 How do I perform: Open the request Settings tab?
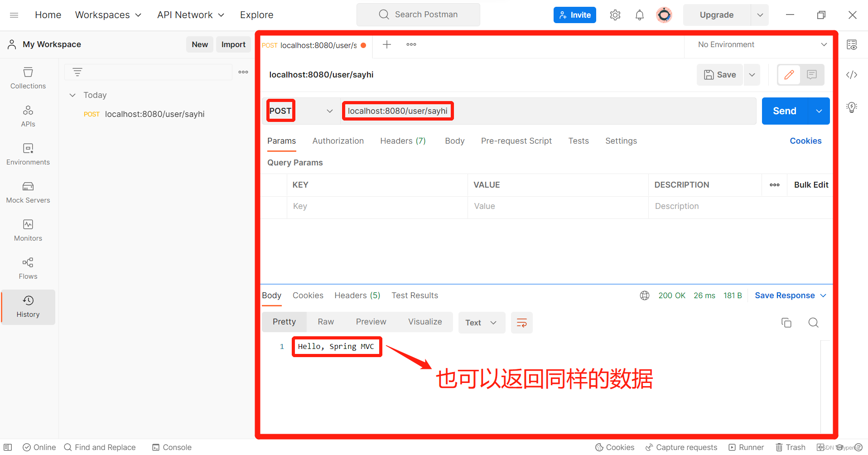pyautogui.click(x=621, y=141)
